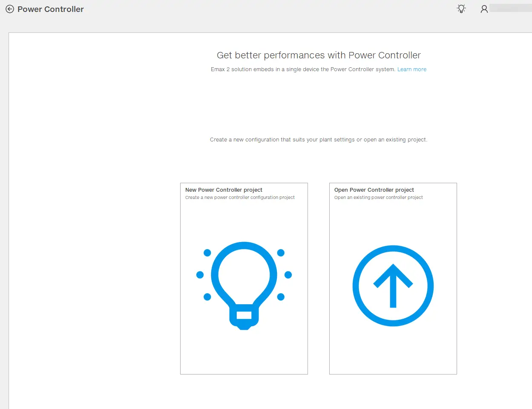Click the 'Create a new configuration' instruction text

(x=318, y=140)
